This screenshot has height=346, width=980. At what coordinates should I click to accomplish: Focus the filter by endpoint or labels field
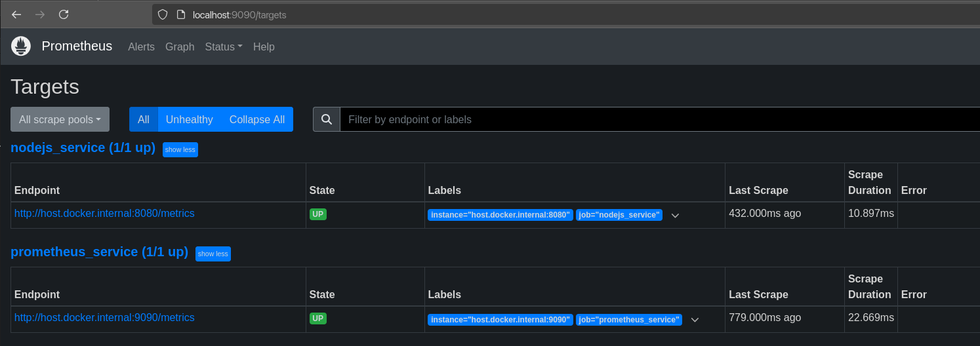[656, 119]
